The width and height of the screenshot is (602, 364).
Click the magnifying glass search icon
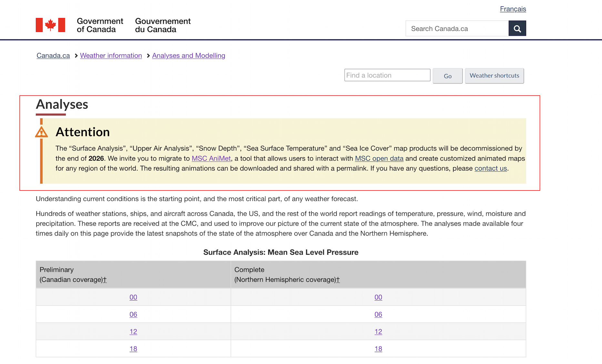[517, 28]
